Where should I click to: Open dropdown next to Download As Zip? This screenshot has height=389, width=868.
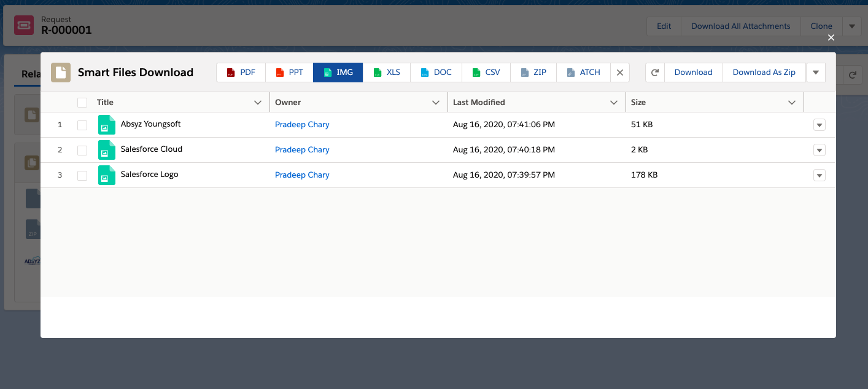[x=816, y=73]
